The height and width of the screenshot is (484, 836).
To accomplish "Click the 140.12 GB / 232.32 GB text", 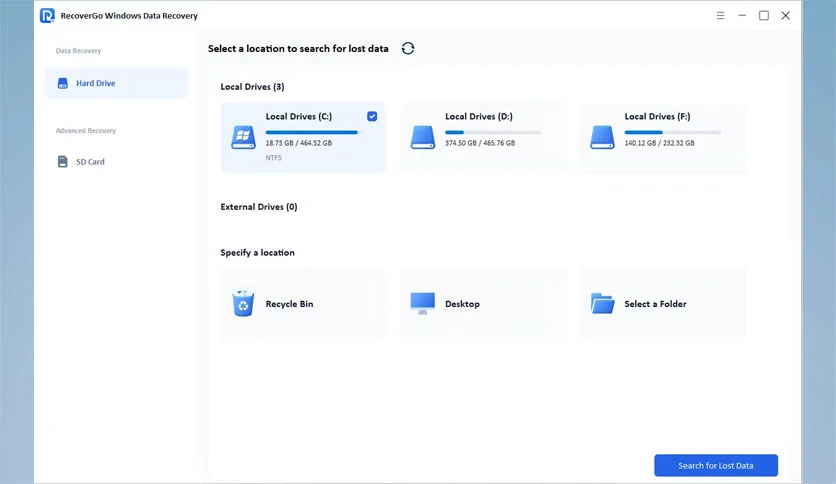I will (660, 143).
